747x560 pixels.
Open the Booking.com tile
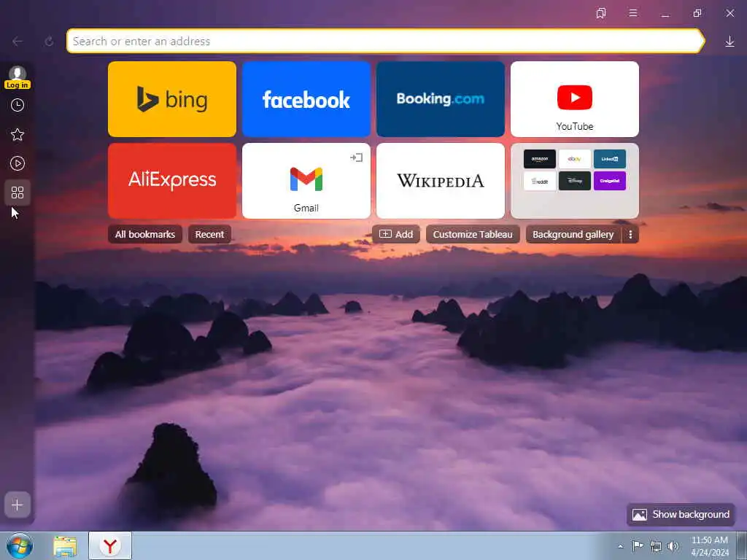pyautogui.click(x=440, y=99)
